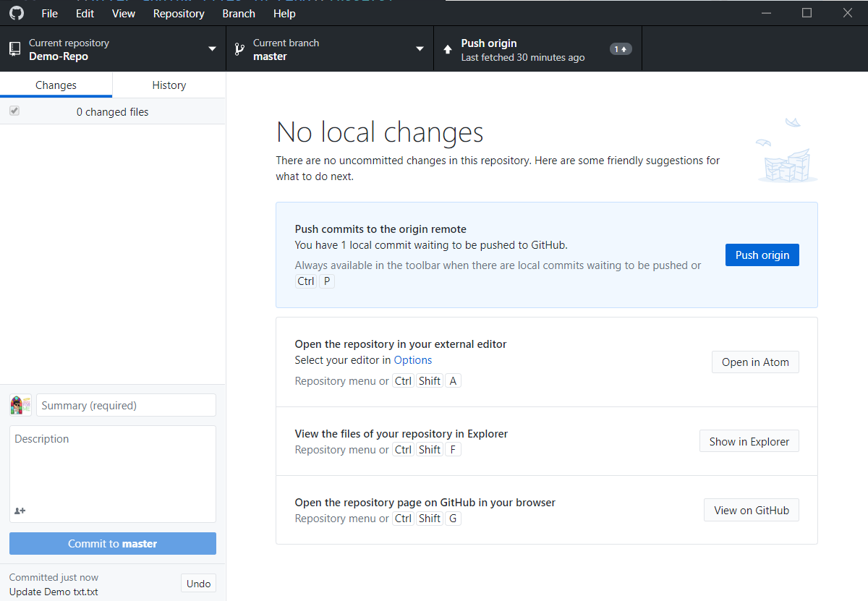The height and width of the screenshot is (601, 868).
Task: Open the Options link for editor
Action: pos(413,359)
